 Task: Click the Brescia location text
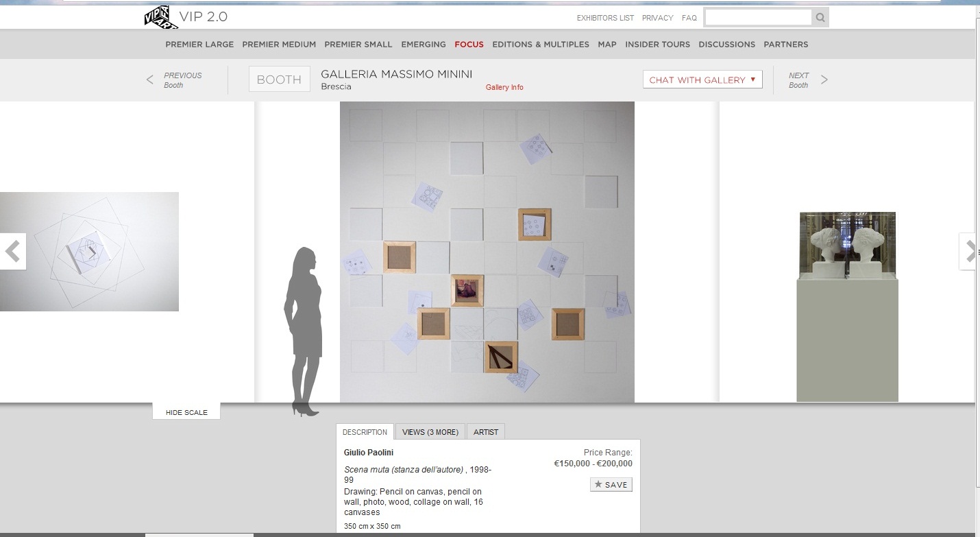(x=336, y=87)
